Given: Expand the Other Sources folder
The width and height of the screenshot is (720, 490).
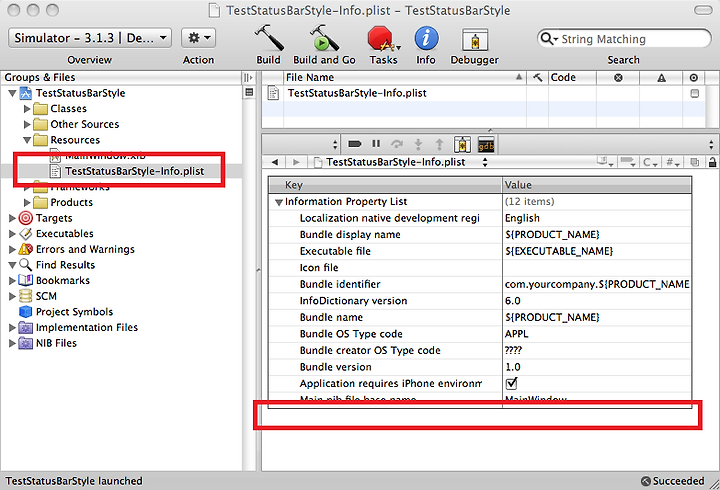Looking at the screenshot, I should coord(27,124).
